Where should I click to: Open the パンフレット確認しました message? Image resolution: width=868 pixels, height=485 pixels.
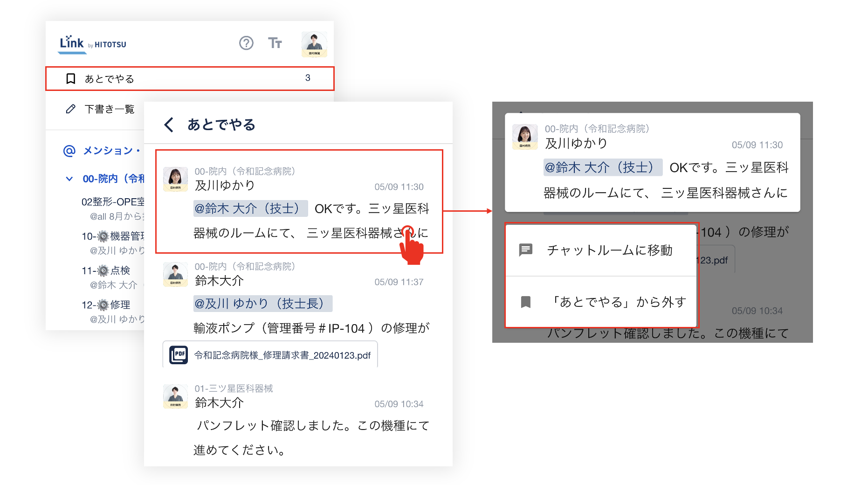tap(311, 437)
